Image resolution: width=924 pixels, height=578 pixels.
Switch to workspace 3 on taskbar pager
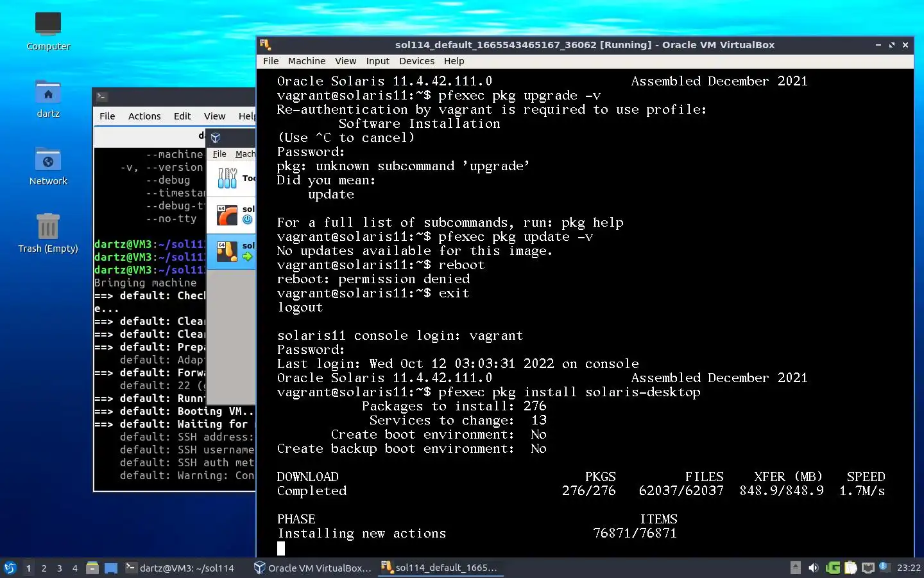[x=59, y=568]
